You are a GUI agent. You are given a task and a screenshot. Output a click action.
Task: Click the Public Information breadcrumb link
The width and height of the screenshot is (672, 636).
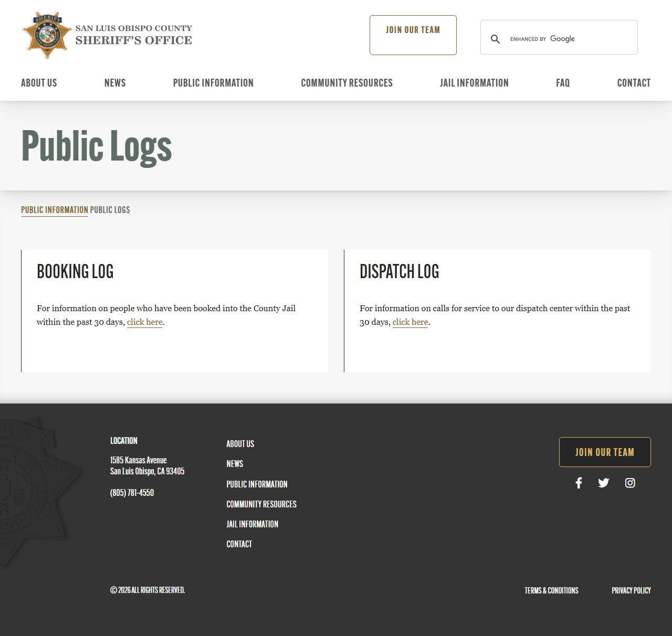(55, 210)
